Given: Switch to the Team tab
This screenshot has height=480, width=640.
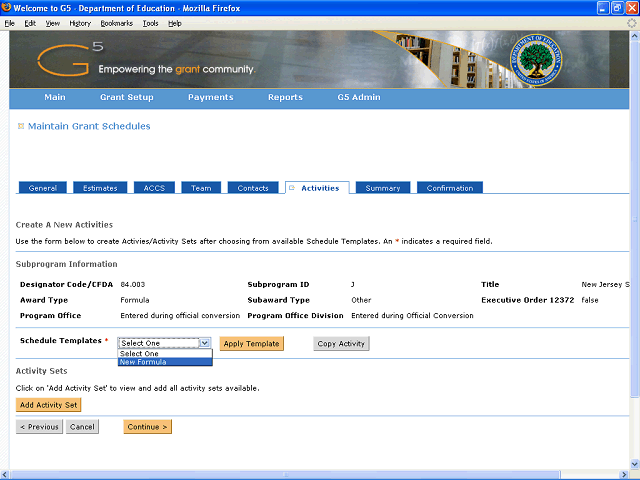Looking at the screenshot, I should click(x=201, y=188).
